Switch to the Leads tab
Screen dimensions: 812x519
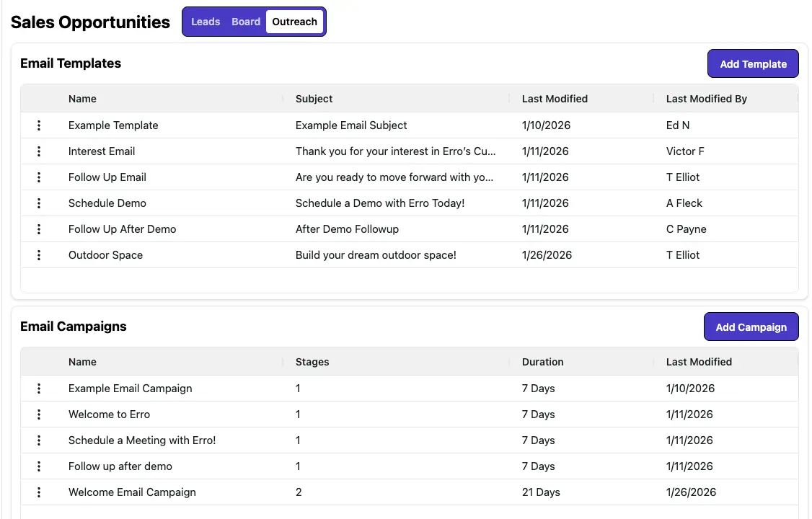(x=206, y=22)
